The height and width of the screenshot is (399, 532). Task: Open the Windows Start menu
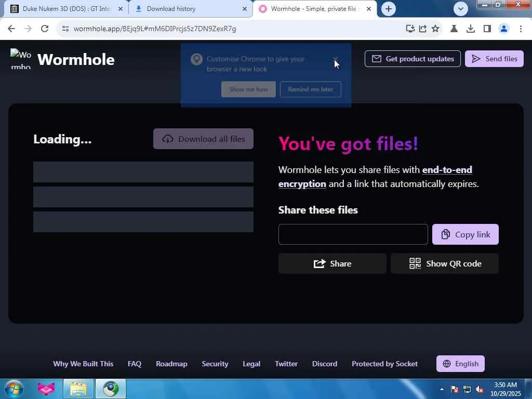[13, 389]
